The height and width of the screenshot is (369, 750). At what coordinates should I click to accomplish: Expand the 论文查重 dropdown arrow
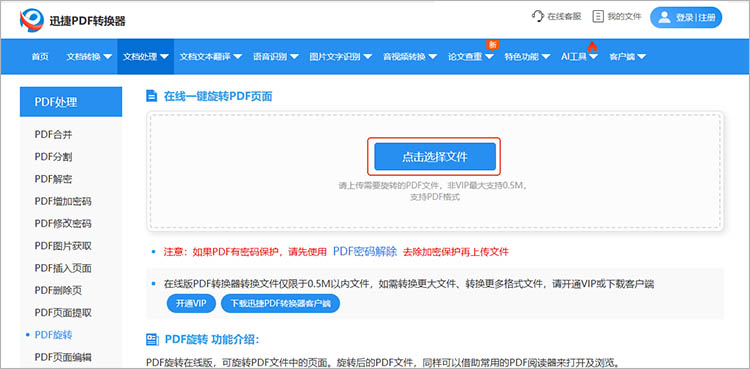coord(489,56)
